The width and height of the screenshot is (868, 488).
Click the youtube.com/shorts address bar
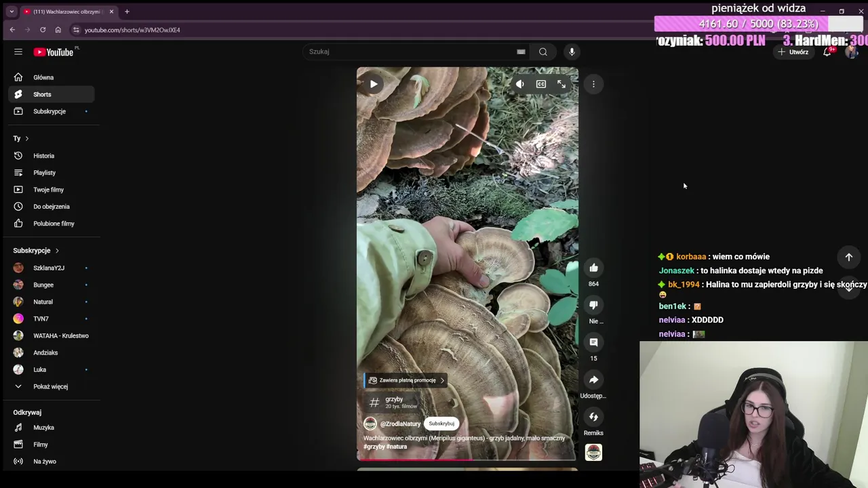click(132, 30)
